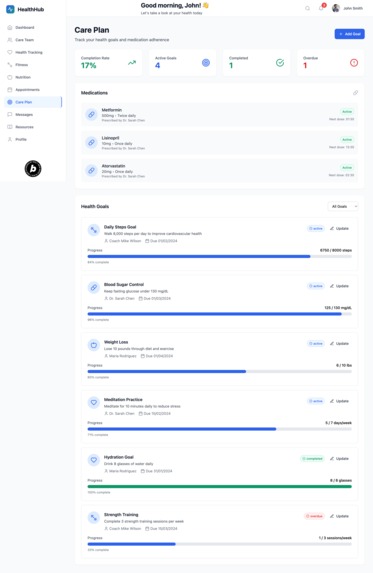The width and height of the screenshot is (373, 573).
Task: Click the Meditation Practice heart icon
Action: tap(94, 402)
